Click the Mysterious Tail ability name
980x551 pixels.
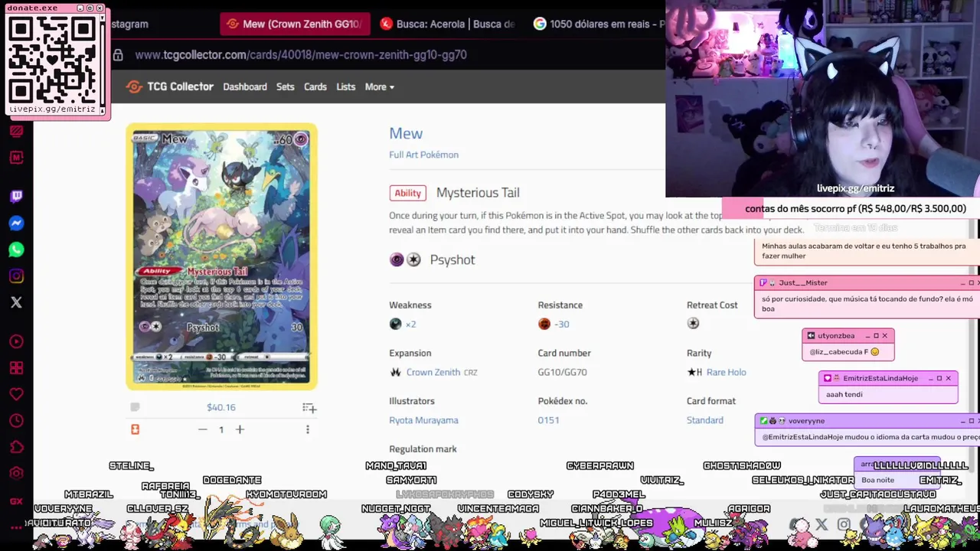pos(478,193)
